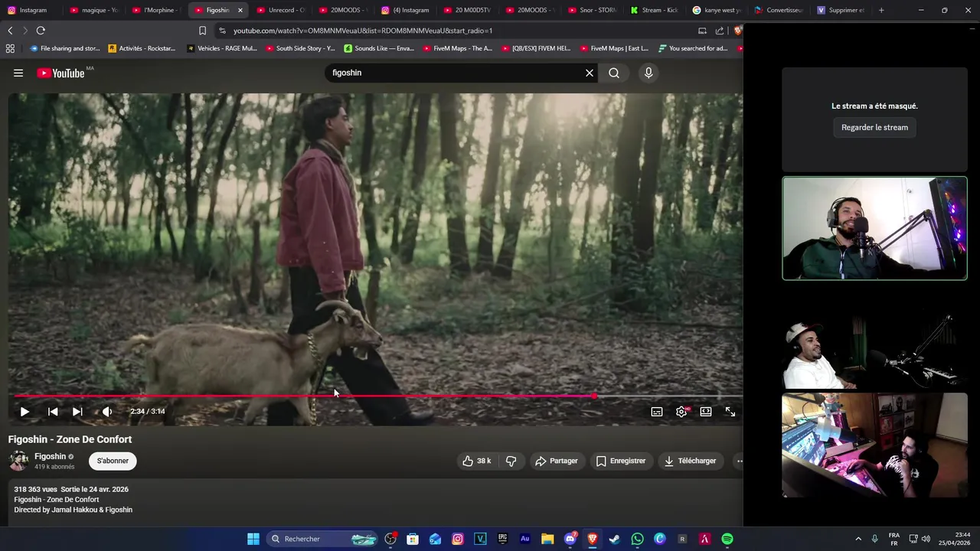Bookmark this page icon
This screenshot has width=980, height=551.
(x=202, y=31)
